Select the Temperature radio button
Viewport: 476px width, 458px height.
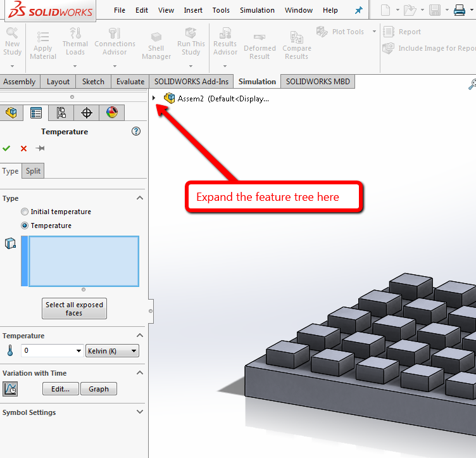(x=25, y=226)
